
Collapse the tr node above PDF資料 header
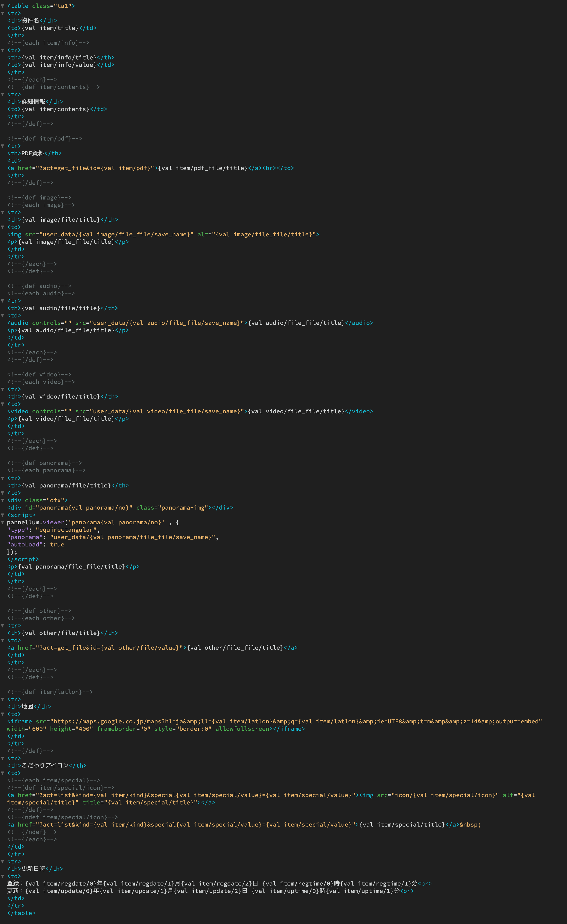pos(3,146)
